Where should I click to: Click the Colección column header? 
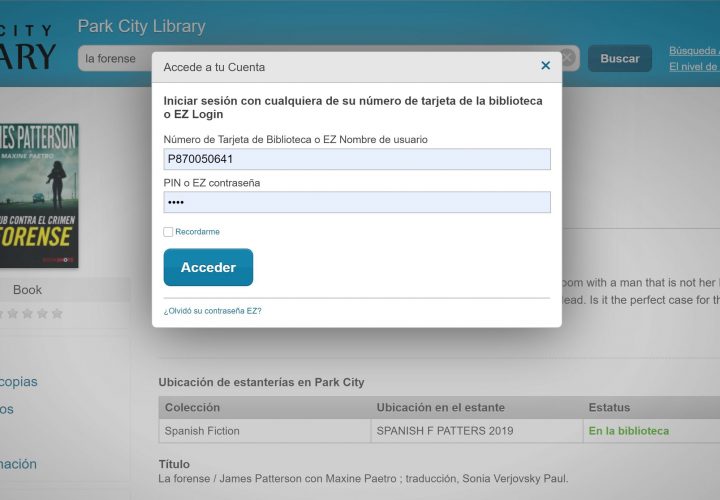click(192, 407)
